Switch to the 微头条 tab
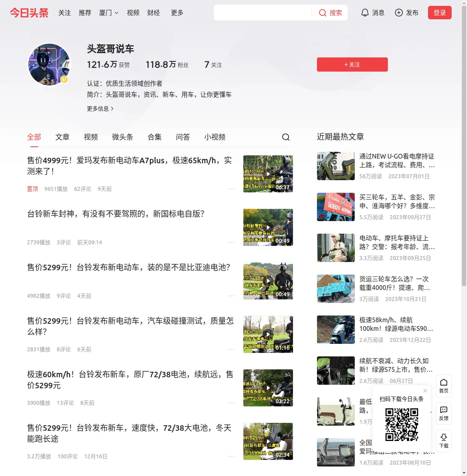This screenshot has width=467, height=476. (x=123, y=137)
